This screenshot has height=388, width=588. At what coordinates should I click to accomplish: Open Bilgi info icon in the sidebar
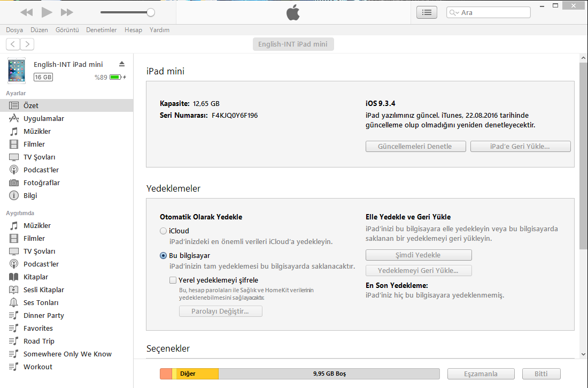[14, 196]
